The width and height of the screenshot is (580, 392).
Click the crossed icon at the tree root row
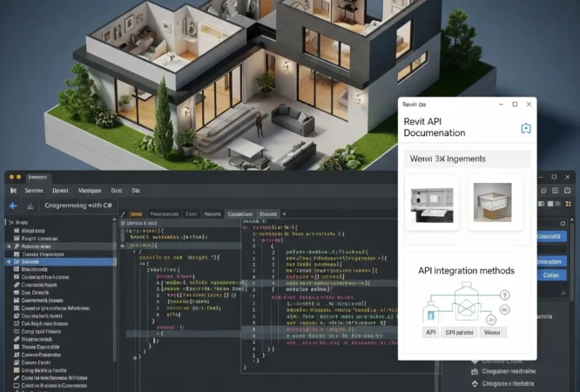[x=11, y=222]
